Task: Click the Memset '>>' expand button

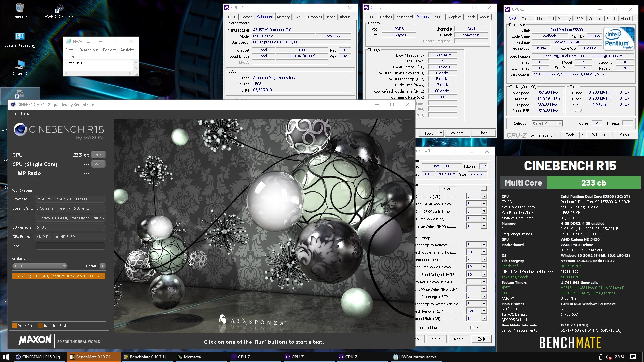Action: pos(483,189)
